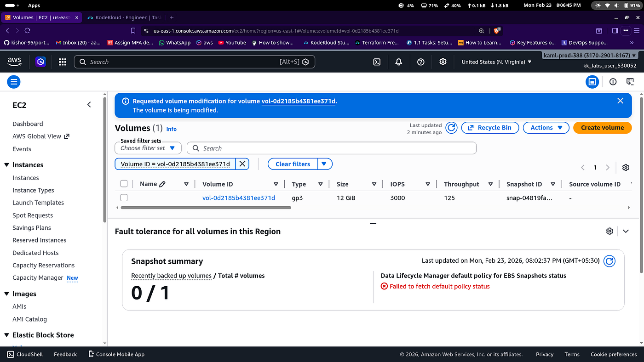The width and height of the screenshot is (644, 362).
Task: Click the sidebar vertical scrollbar
Action: tap(105, 161)
